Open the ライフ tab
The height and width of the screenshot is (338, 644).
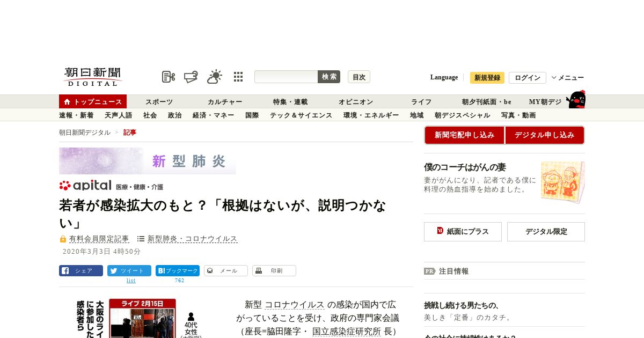(421, 102)
